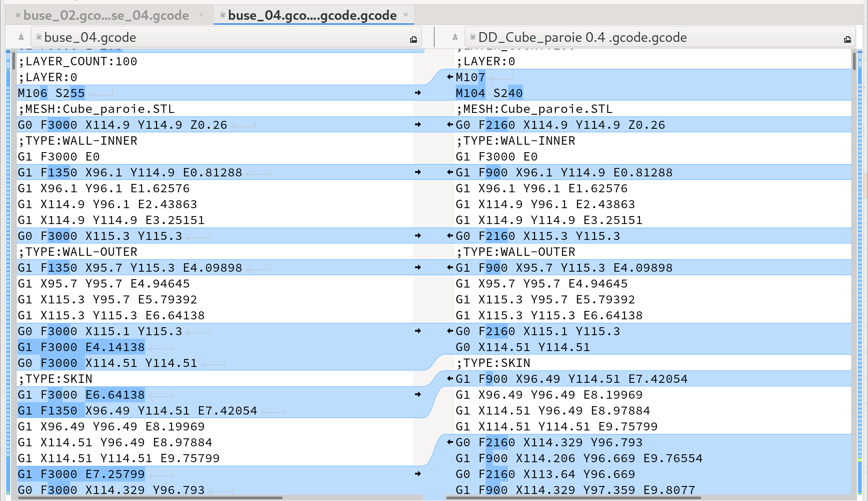
Task: Push G0 F3000 Z0.26 line rightward
Action: point(418,125)
